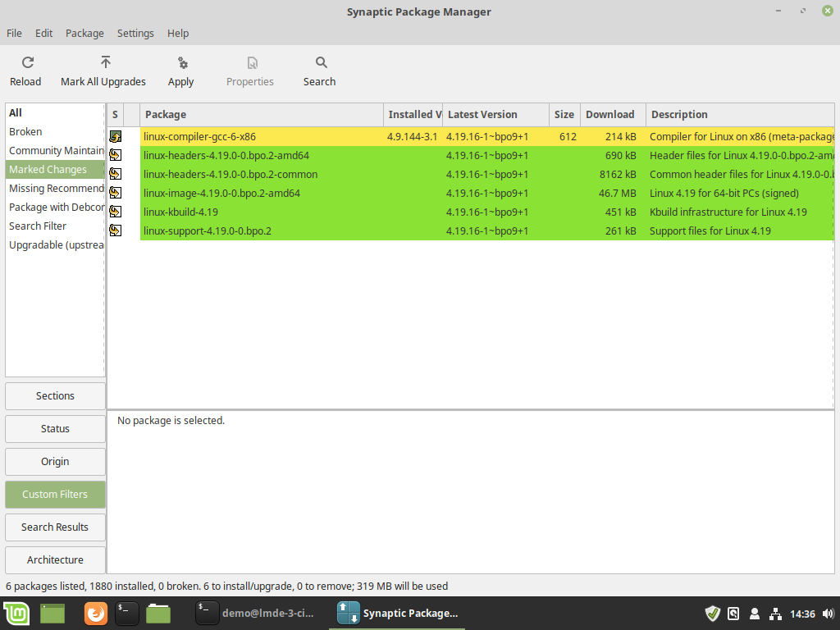Sort by Latest Version column header
Image resolution: width=840 pixels, height=630 pixels.
pyautogui.click(x=496, y=115)
